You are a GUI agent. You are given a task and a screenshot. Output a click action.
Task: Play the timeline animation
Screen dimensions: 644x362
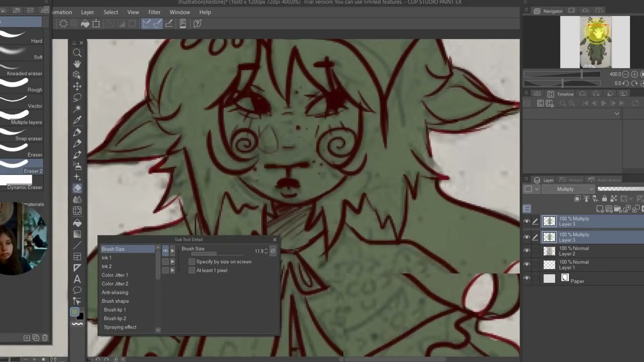[x=603, y=103]
